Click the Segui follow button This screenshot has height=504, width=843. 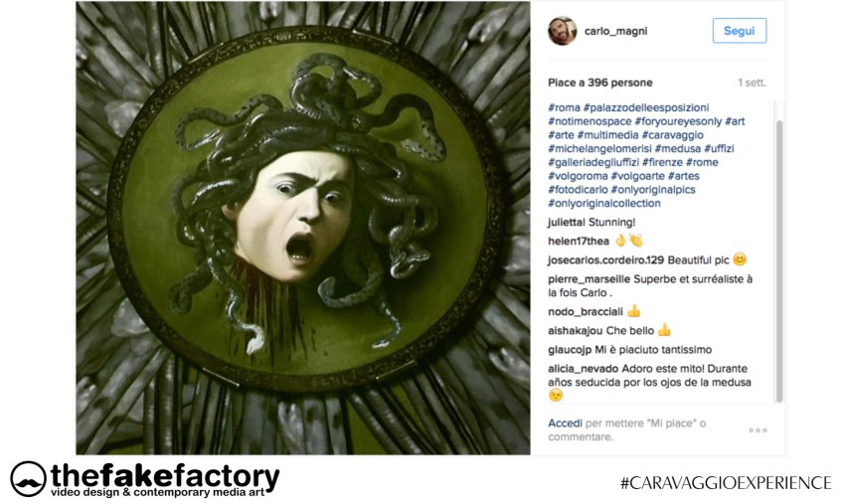tap(740, 31)
